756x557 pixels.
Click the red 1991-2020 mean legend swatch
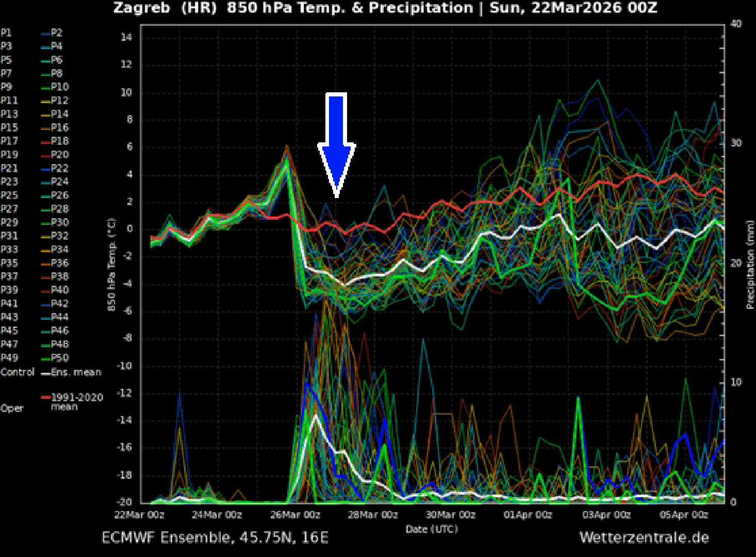point(45,397)
